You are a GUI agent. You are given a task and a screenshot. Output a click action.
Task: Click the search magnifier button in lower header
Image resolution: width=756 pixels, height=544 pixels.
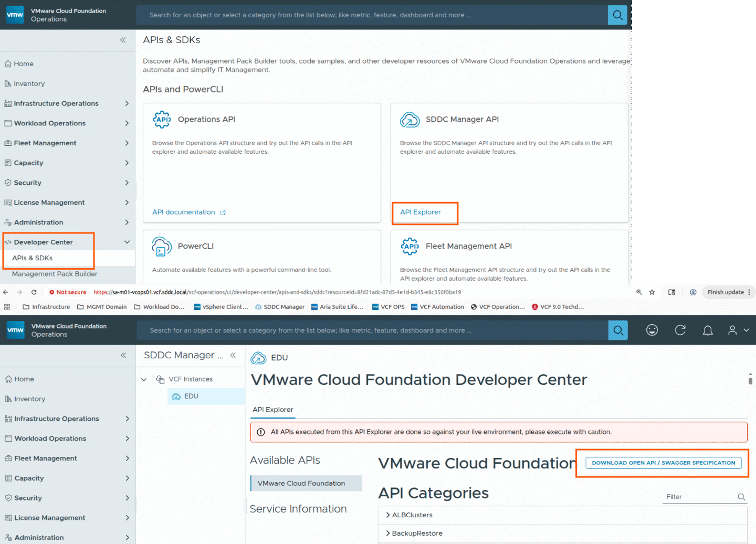click(x=618, y=330)
